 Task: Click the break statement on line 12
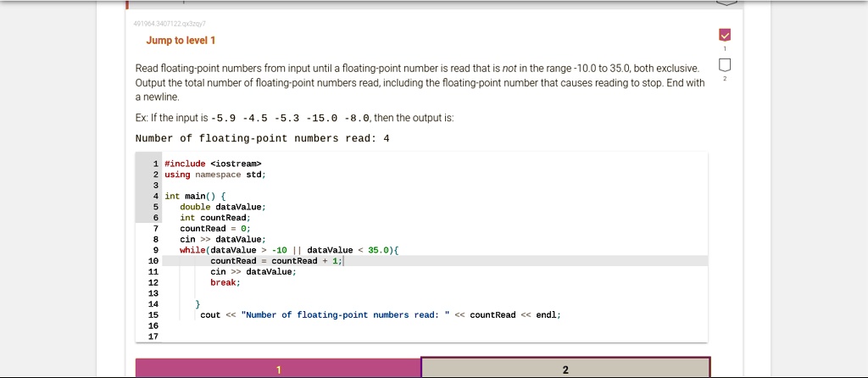(225, 282)
